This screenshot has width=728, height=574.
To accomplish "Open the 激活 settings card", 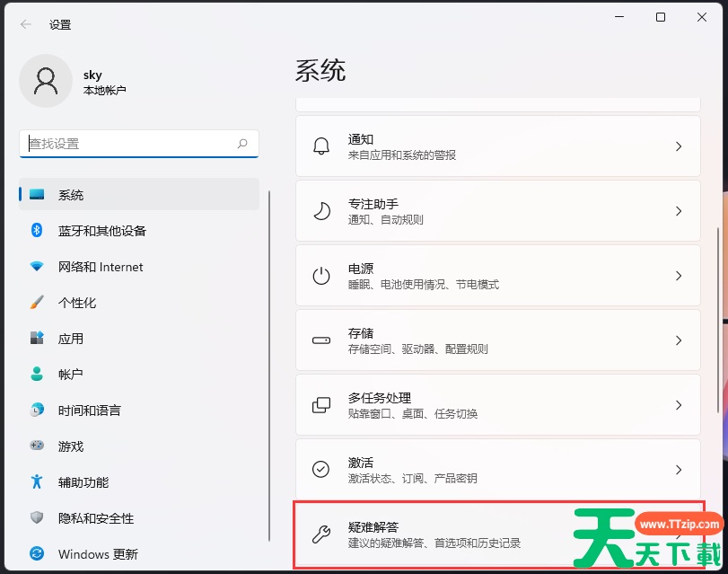I will click(497, 469).
